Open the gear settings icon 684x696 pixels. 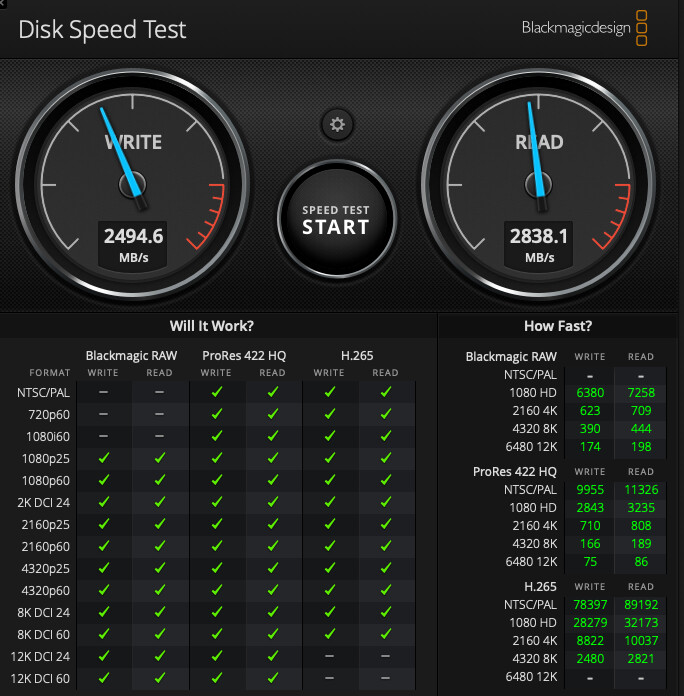click(337, 124)
